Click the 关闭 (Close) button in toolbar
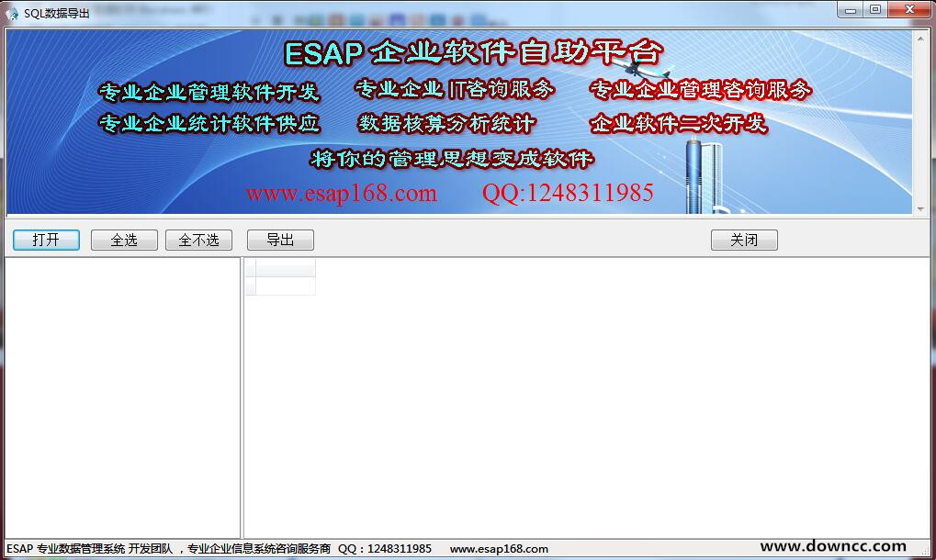Viewport: 936px width, 560px height. [744, 240]
